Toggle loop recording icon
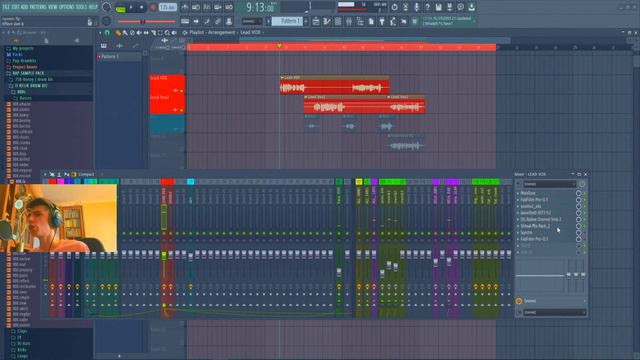640x360 pixels. (x=229, y=7)
